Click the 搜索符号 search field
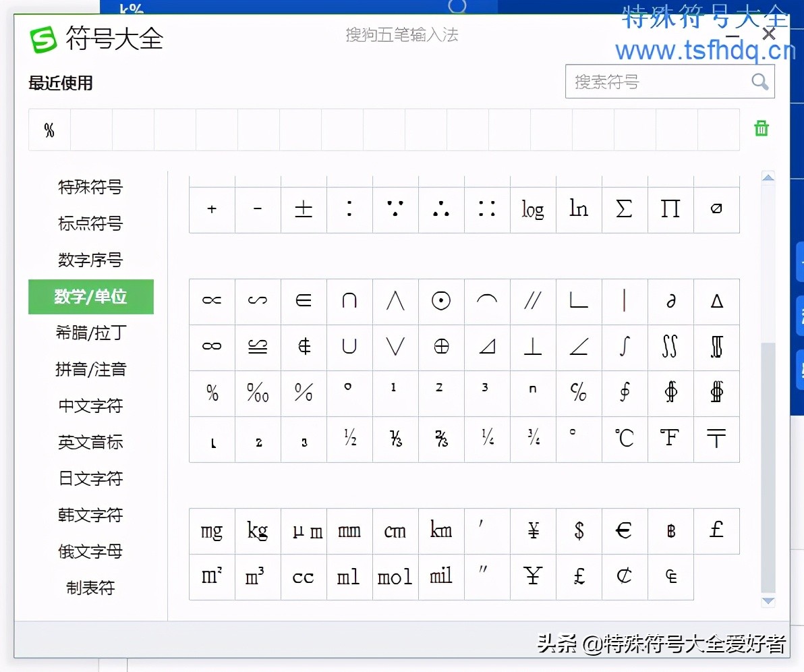This screenshot has height=672, width=804. (x=670, y=82)
